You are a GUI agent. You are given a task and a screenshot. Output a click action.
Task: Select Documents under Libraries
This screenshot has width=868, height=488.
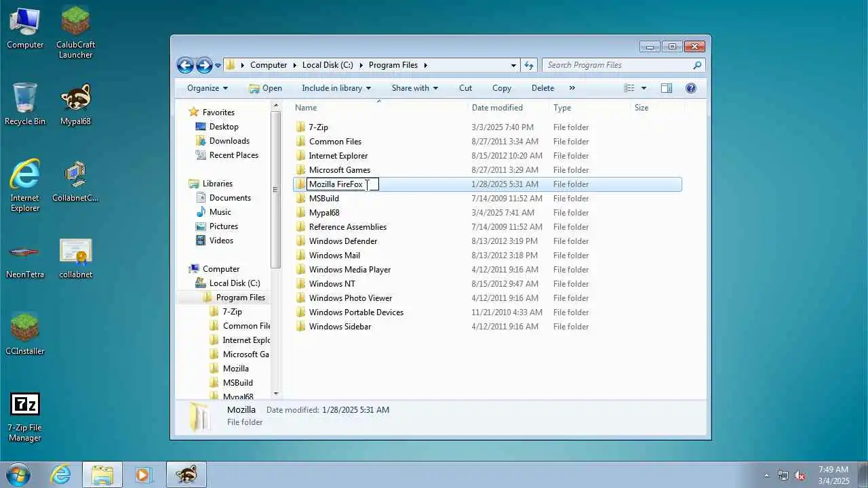tap(230, 198)
